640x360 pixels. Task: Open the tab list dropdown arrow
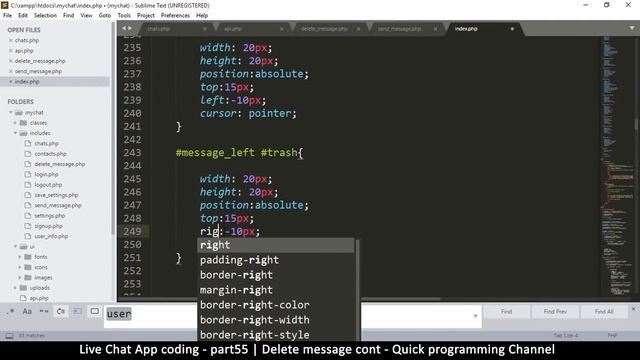632,28
